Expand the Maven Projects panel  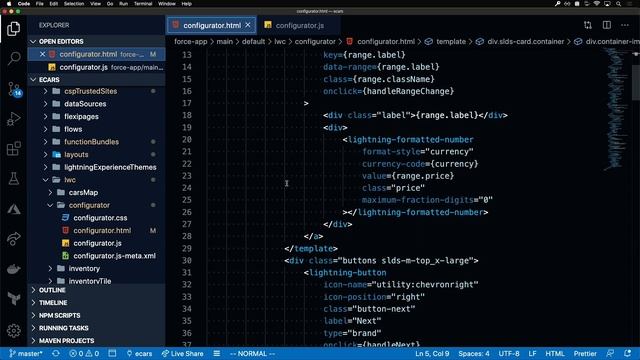tap(96, 340)
